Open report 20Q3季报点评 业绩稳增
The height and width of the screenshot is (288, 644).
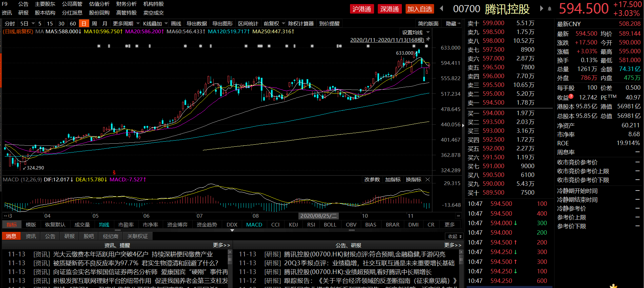point(369,263)
